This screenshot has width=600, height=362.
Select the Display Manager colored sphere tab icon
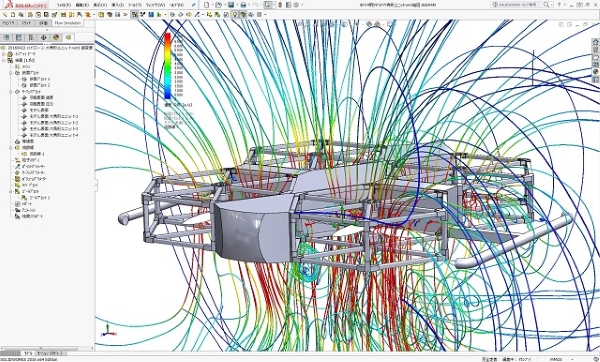(56, 38)
